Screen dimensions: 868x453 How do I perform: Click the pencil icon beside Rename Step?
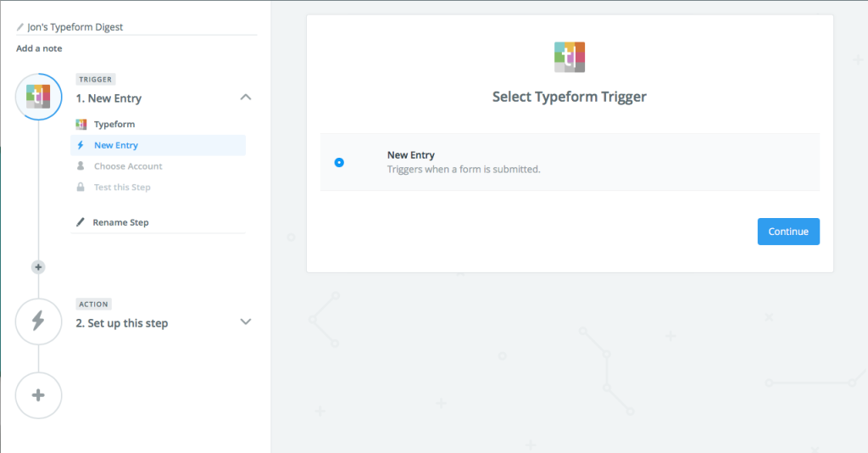point(81,222)
